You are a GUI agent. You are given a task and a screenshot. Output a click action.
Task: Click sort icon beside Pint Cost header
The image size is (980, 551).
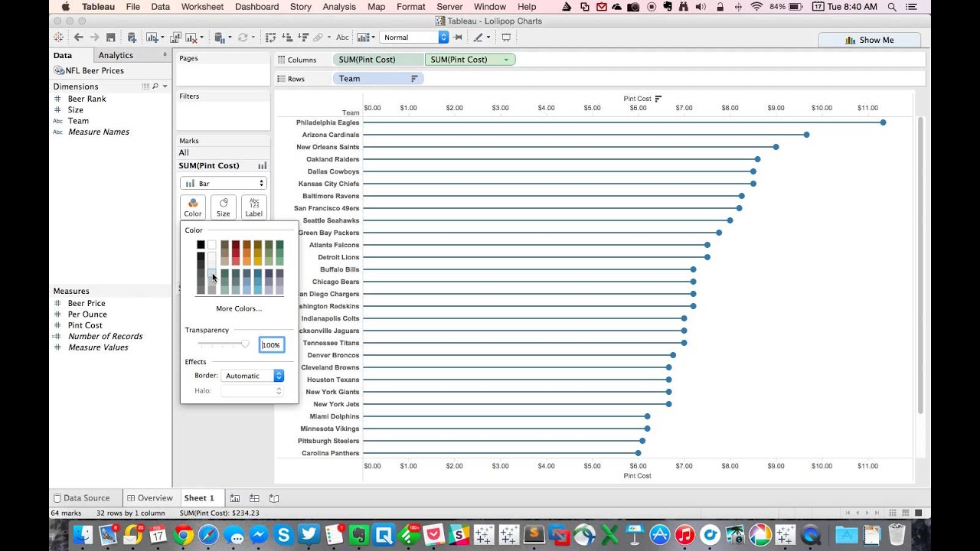658,99
